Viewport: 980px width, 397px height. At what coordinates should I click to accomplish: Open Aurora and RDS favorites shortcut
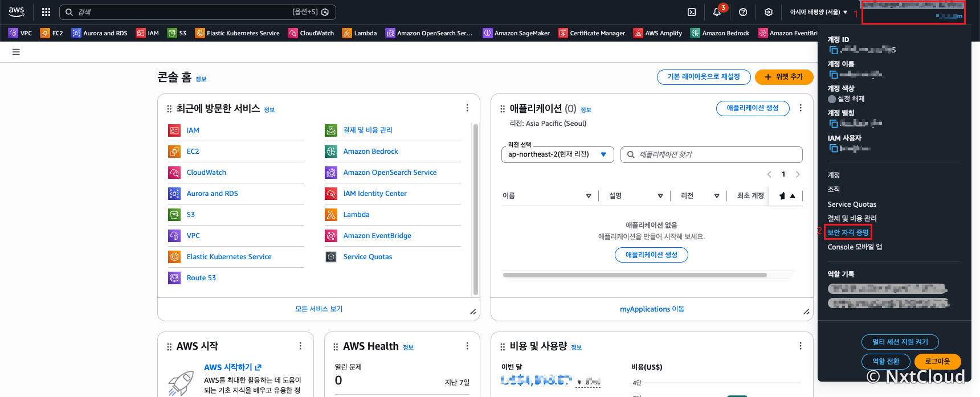pyautogui.click(x=100, y=33)
